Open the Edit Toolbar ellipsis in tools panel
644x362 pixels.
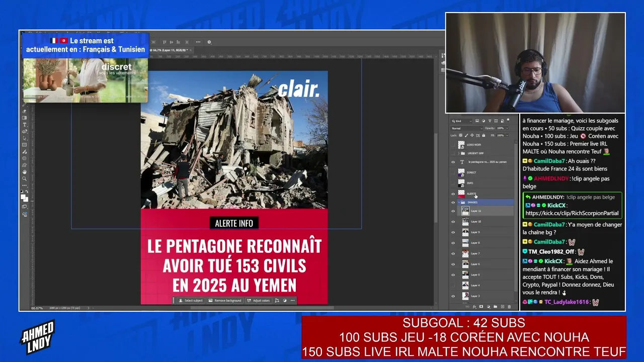(24, 186)
